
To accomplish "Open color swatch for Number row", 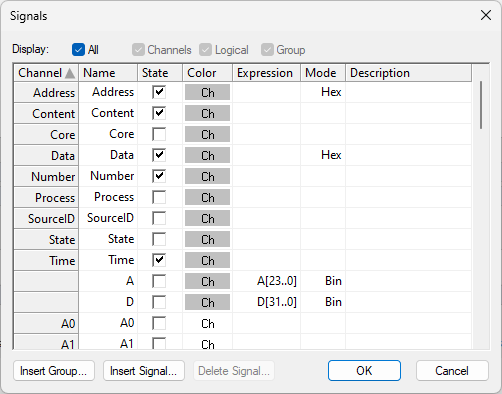I will coord(207,176).
